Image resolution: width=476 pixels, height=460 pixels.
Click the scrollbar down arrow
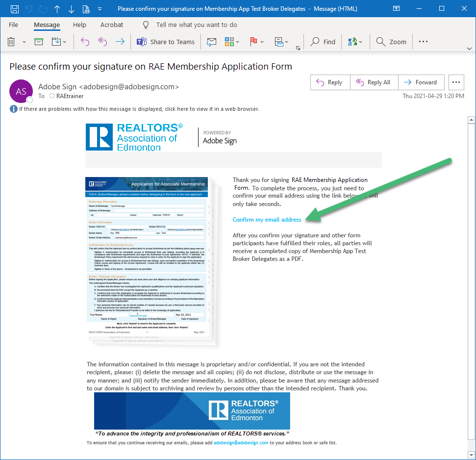(471, 455)
